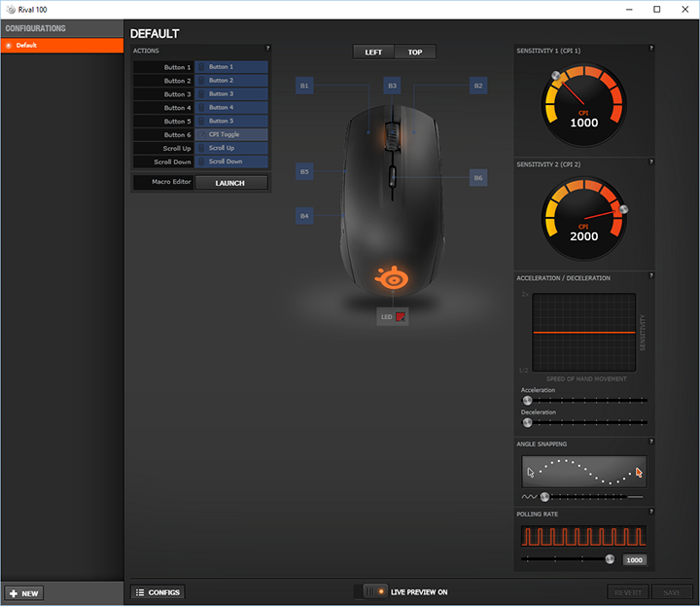Screen dimensions: 700x606
Task: Open Scroll Up action assignment
Action: [x=231, y=148]
